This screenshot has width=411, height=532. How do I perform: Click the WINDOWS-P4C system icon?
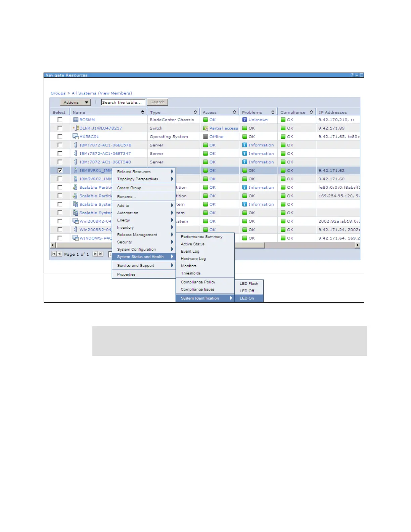pyautogui.click(x=76, y=238)
